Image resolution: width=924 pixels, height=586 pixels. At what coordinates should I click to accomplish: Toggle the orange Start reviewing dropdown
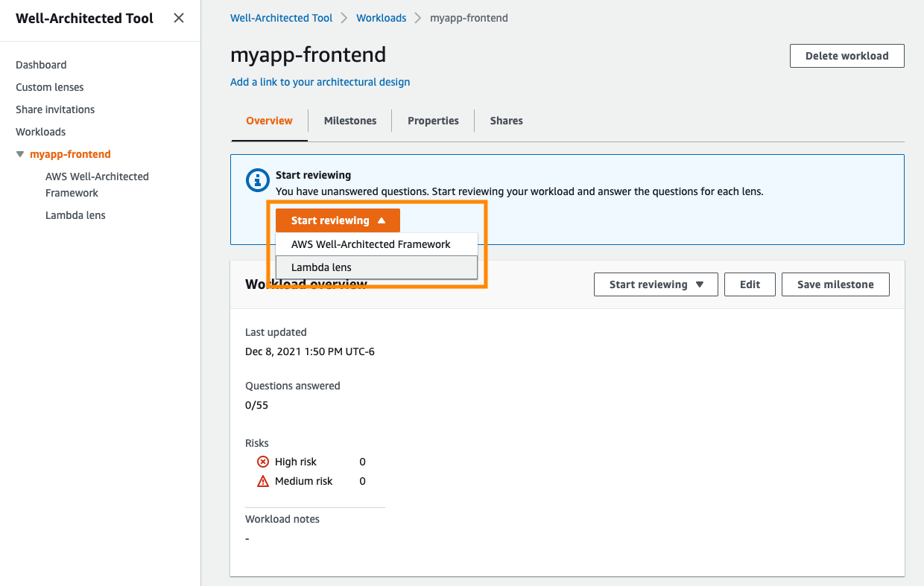(x=338, y=220)
